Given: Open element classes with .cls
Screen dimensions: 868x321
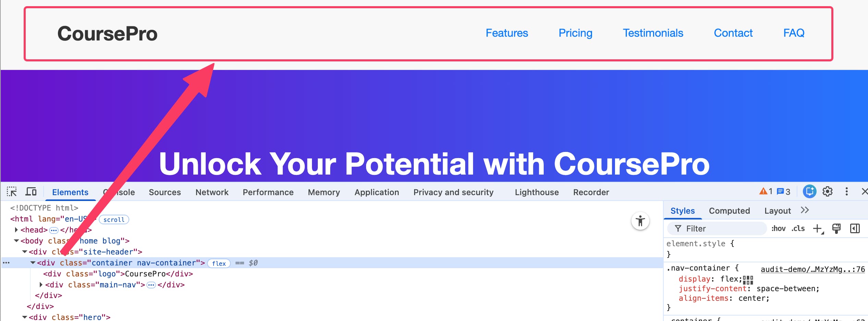Looking at the screenshot, I should (x=798, y=228).
